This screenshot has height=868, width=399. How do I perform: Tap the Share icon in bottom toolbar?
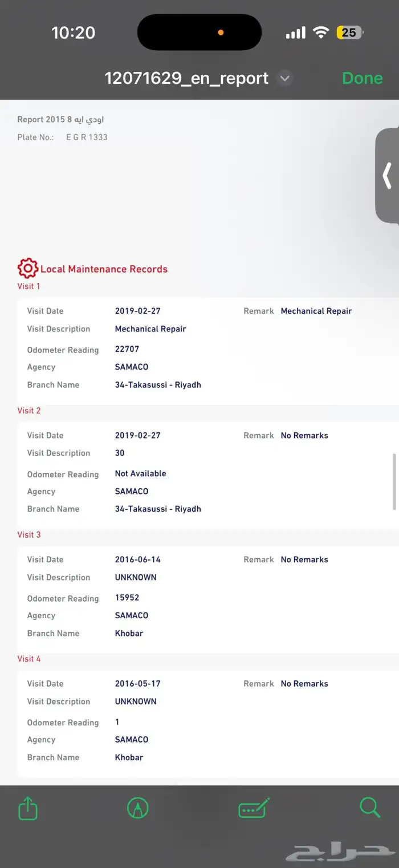coord(28,808)
